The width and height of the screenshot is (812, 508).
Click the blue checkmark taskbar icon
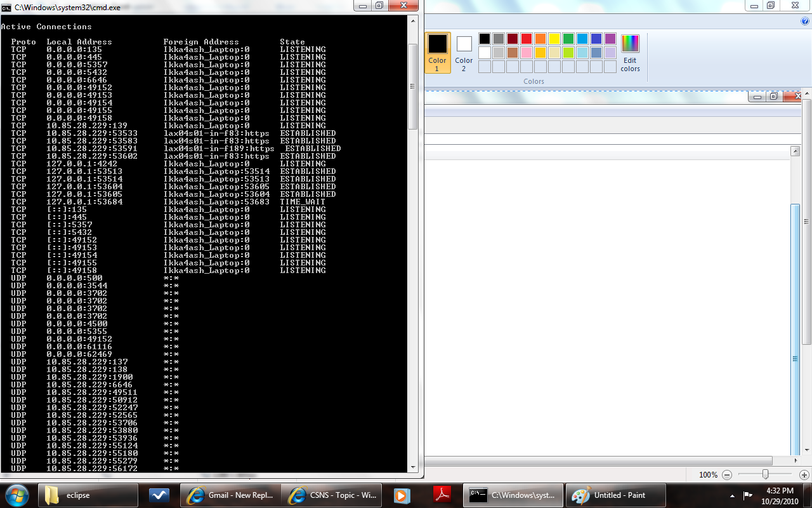click(158, 495)
